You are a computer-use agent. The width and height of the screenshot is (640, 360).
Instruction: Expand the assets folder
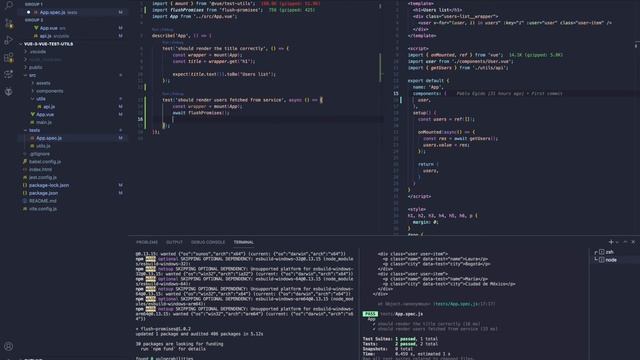click(43, 83)
